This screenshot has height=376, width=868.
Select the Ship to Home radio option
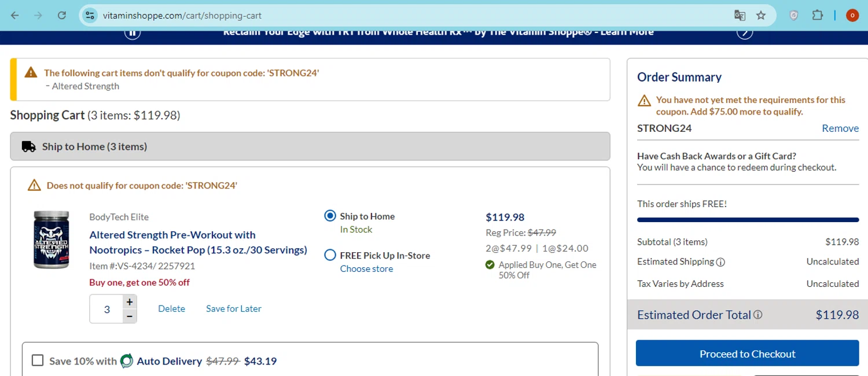point(330,216)
